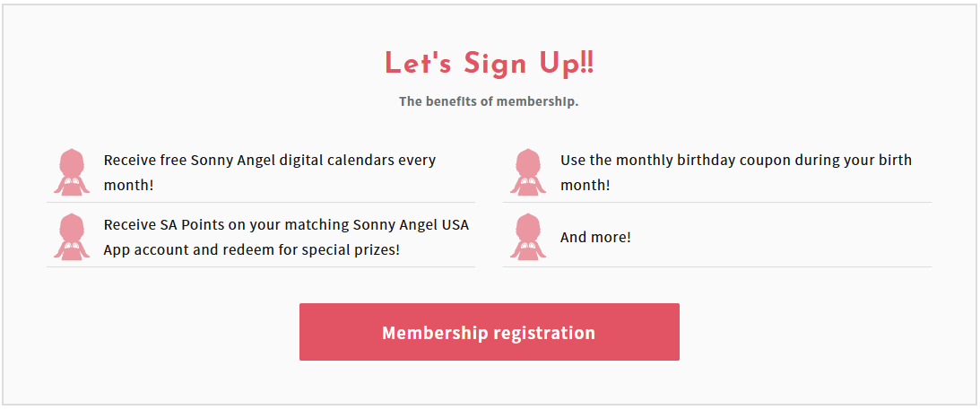Click the 'Receive free Sonny Angel' first line text
This screenshot has width=980, height=410.
269,161
